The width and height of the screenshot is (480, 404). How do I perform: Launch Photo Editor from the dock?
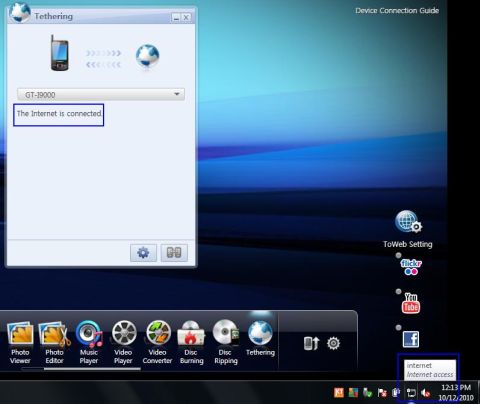coord(54,343)
